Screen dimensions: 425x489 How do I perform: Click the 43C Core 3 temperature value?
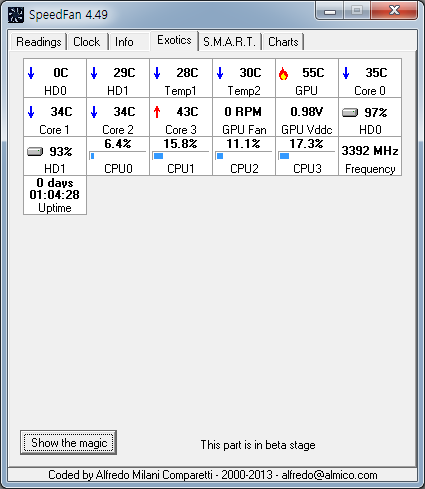(x=187, y=112)
